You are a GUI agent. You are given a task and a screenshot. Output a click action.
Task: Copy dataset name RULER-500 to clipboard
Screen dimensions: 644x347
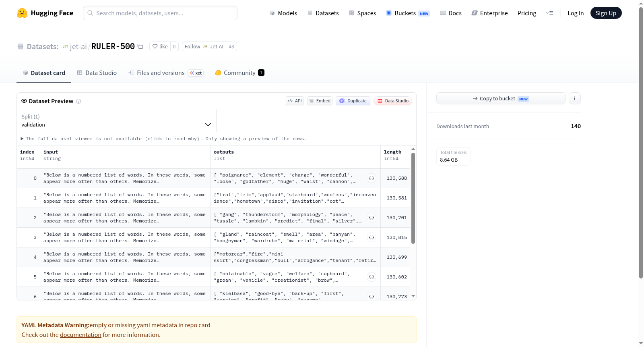pos(140,46)
